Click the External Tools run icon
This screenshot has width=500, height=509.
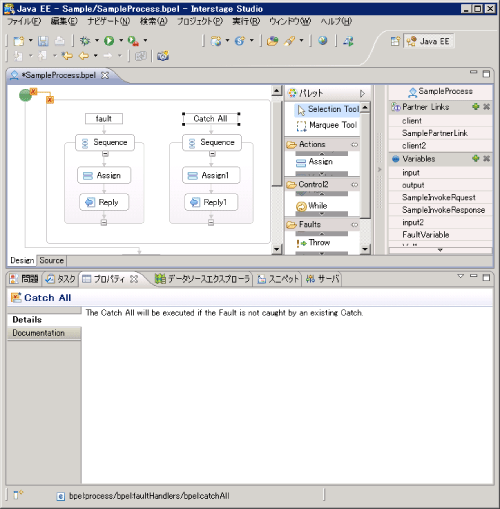[133, 41]
